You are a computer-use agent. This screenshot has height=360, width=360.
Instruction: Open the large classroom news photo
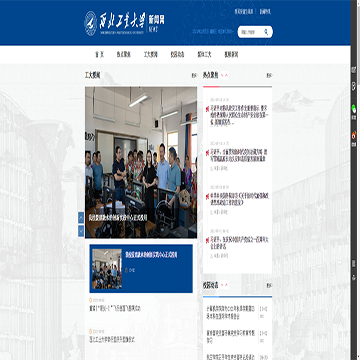[141, 162]
